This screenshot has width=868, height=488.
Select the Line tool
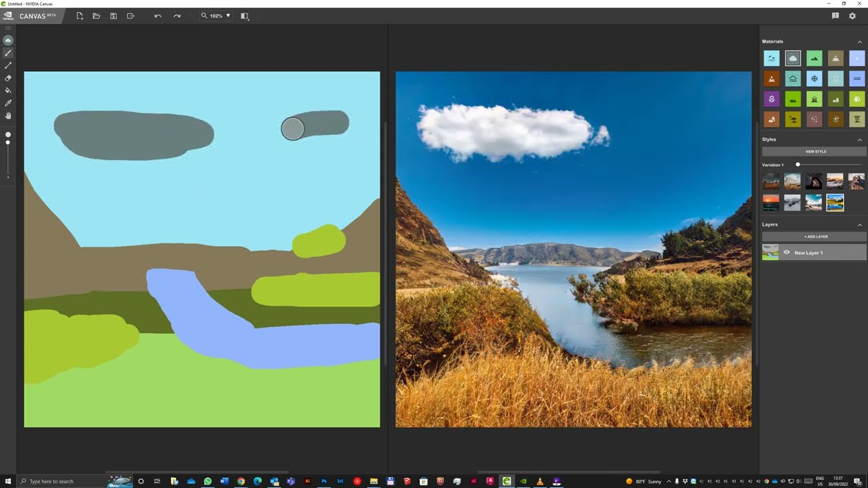(8, 66)
